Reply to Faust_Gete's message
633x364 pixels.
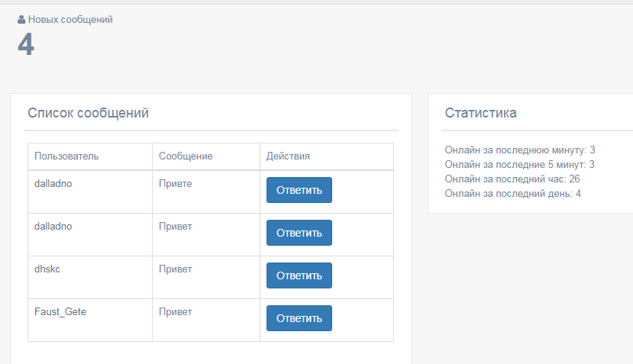click(x=299, y=318)
